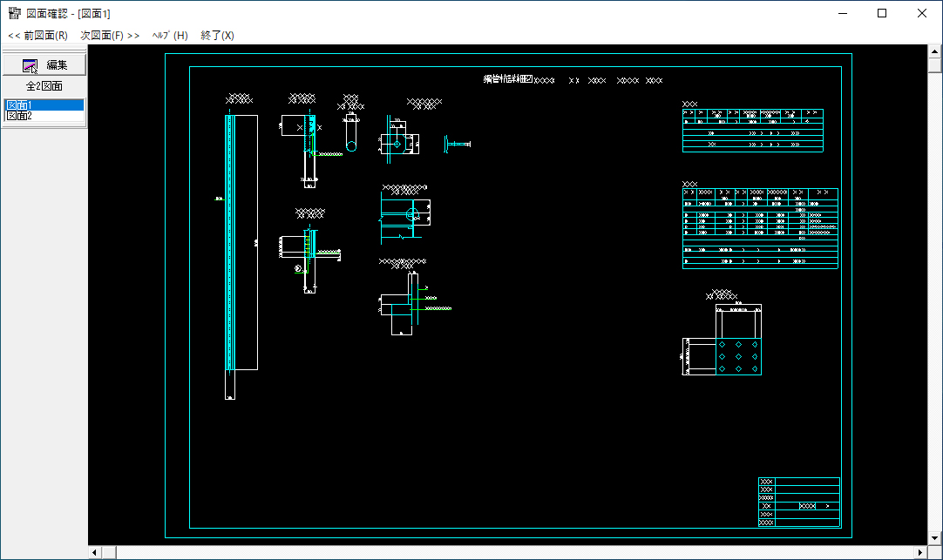Click the 図面確認 application icon in title bar
Image resolution: width=943 pixels, height=560 pixels.
(x=14, y=13)
